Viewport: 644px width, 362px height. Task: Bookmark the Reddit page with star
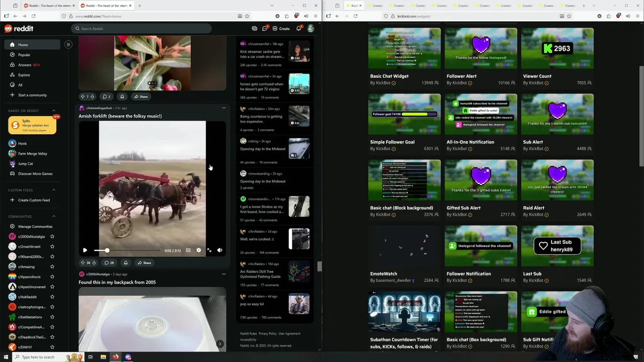tap(247, 16)
